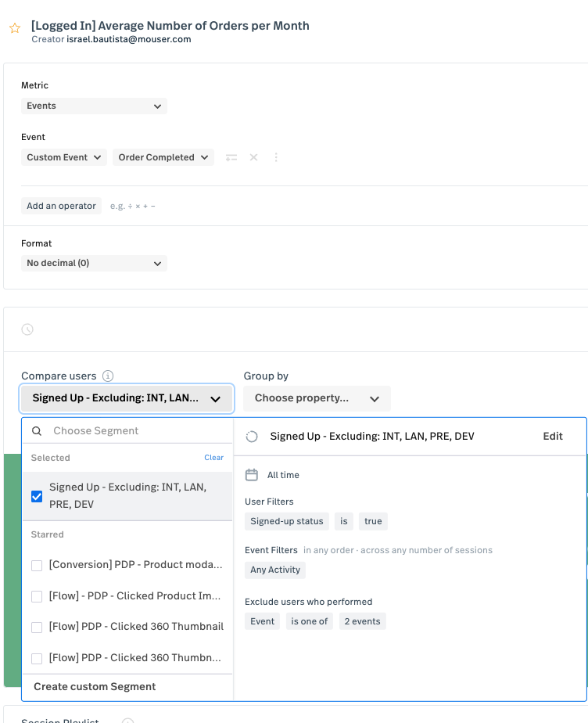This screenshot has width=588, height=723.
Task: Remove the Order Completed event with X
Action: coord(253,157)
